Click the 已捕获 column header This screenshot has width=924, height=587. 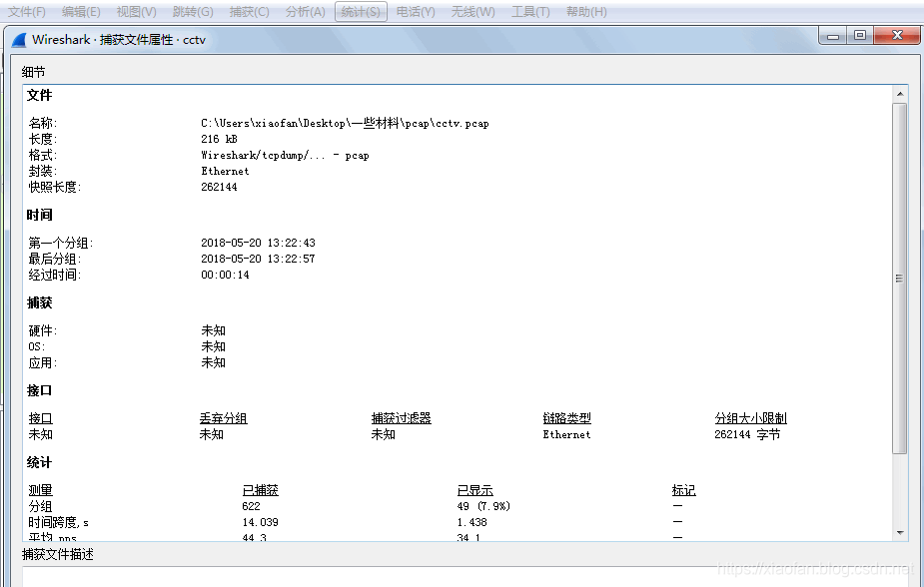point(260,490)
